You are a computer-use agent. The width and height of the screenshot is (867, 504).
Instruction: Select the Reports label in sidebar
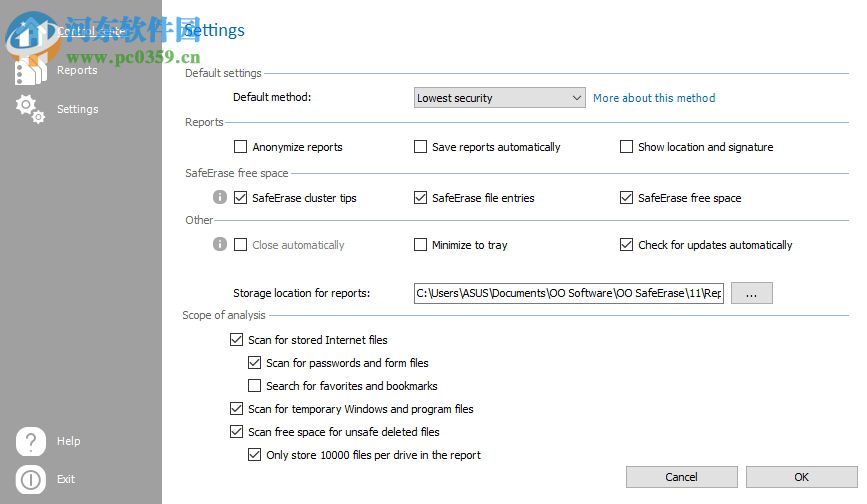coord(77,70)
